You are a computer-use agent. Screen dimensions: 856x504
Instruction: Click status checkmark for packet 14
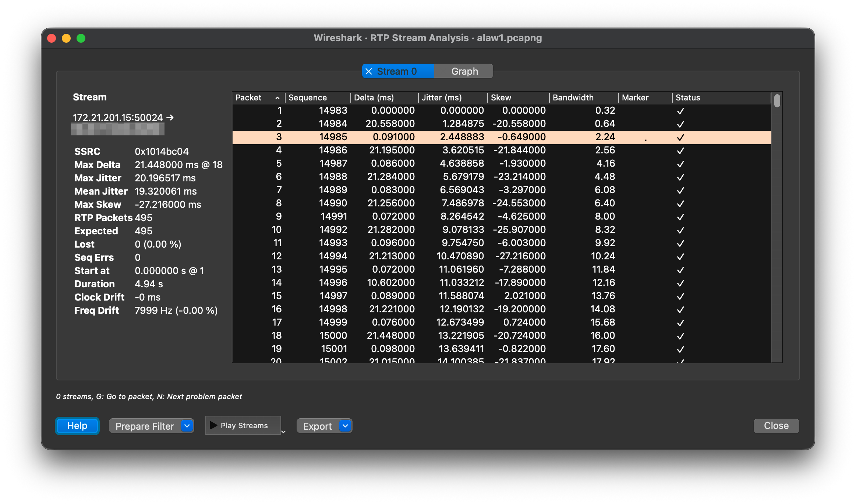coord(680,283)
